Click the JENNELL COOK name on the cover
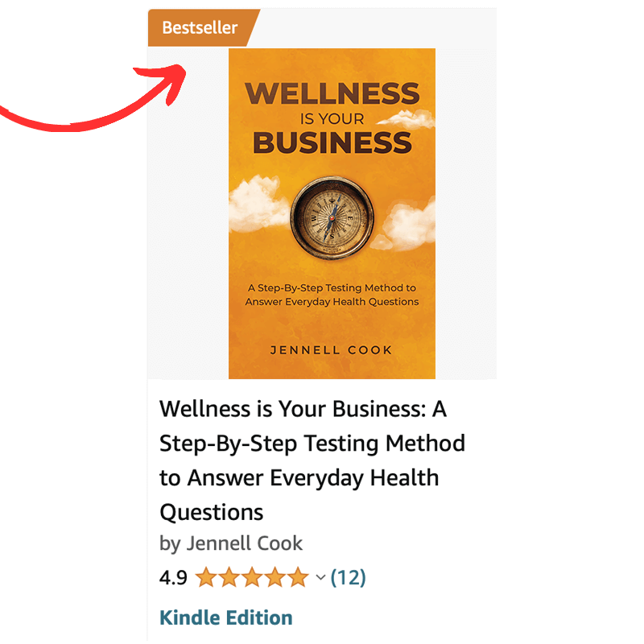 (x=331, y=350)
